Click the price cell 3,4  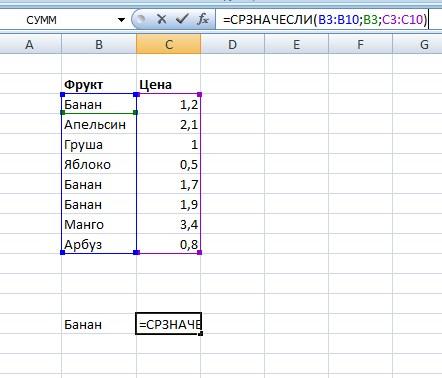point(169,224)
